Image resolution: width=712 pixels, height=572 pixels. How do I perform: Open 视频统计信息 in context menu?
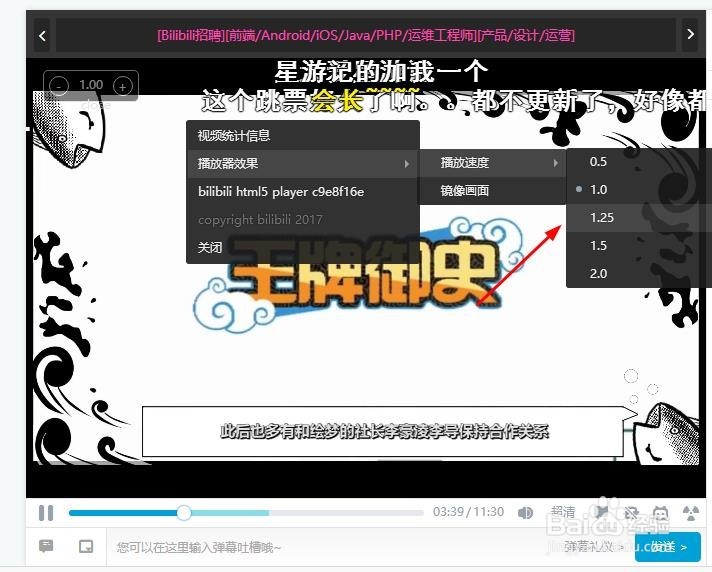tap(303, 135)
